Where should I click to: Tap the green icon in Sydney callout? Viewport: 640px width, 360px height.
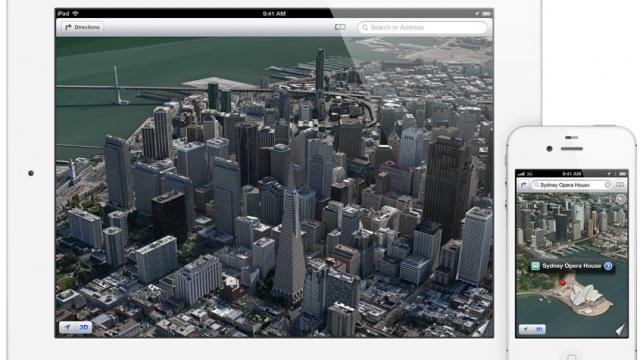click(536, 266)
